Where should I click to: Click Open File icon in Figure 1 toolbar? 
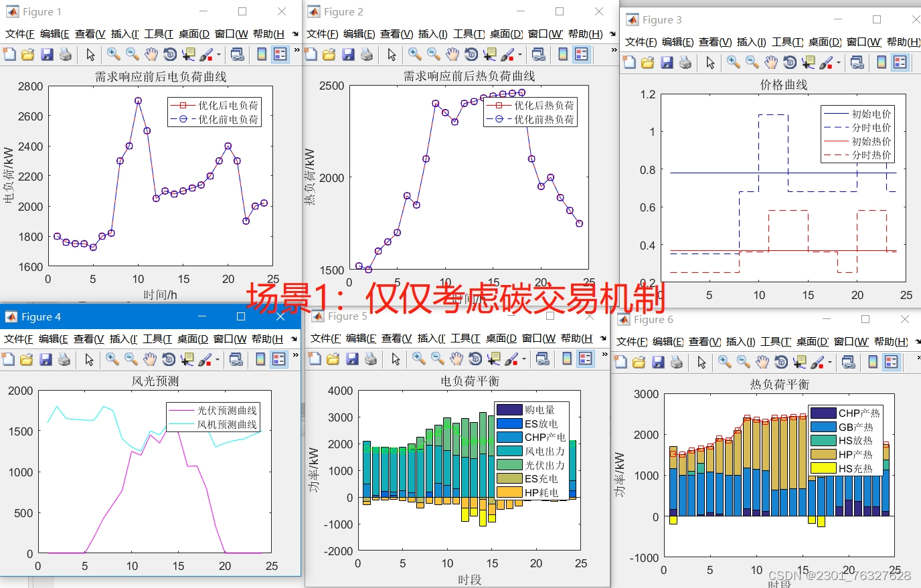[x=27, y=54]
